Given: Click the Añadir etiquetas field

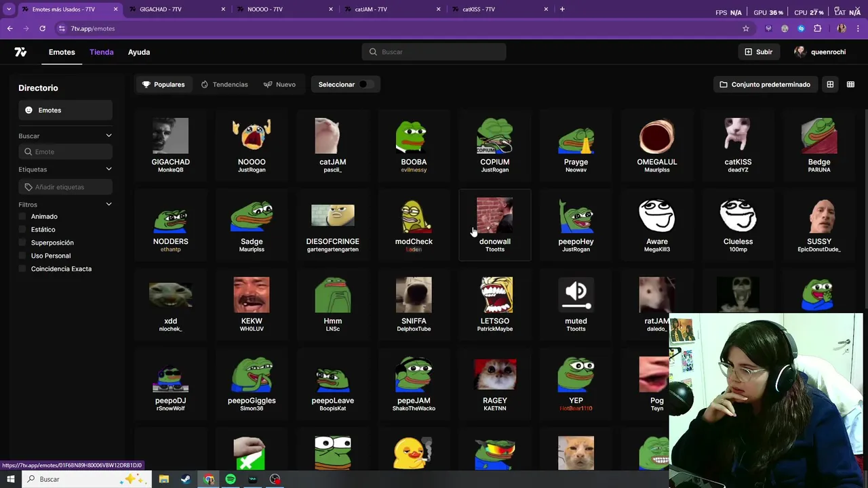Looking at the screenshot, I should click(65, 187).
